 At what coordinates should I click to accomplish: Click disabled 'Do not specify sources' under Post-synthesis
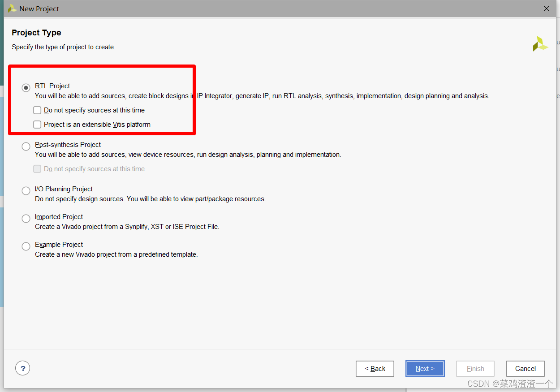(37, 169)
